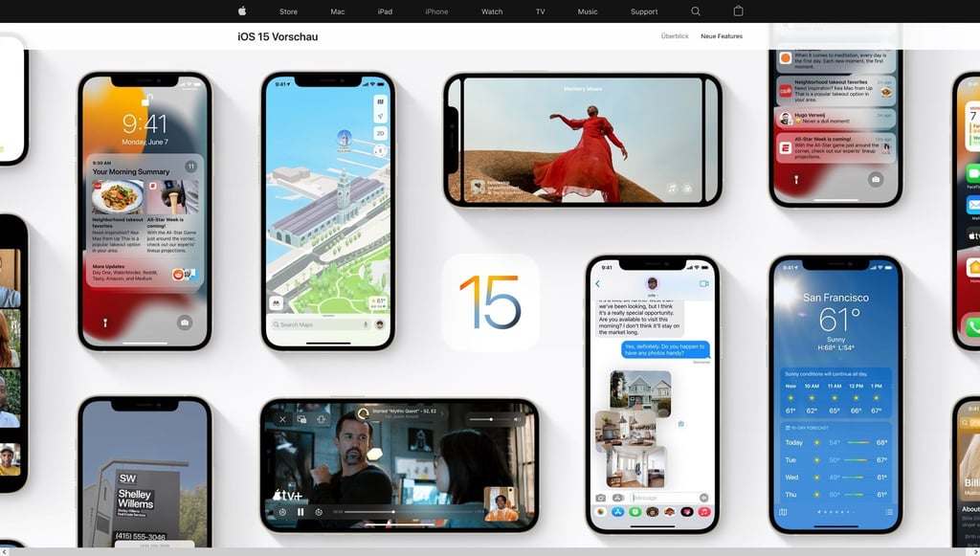Click Julie's contact avatar in Messages
The image size is (980, 556).
(652, 283)
